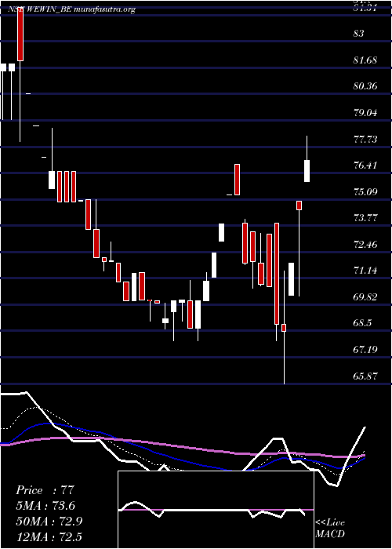Click the 67.19 price axis label
The image size is (392, 549).
pyautogui.click(x=365, y=350)
